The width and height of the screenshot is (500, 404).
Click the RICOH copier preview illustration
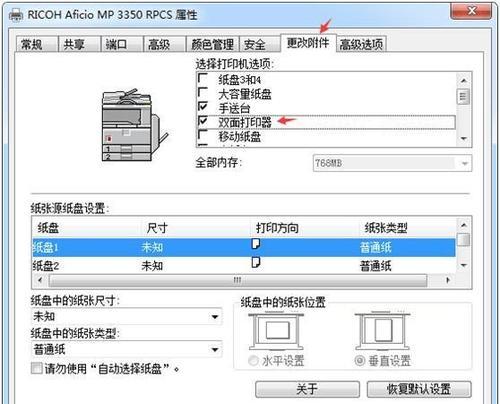pyautogui.click(x=134, y=125)
